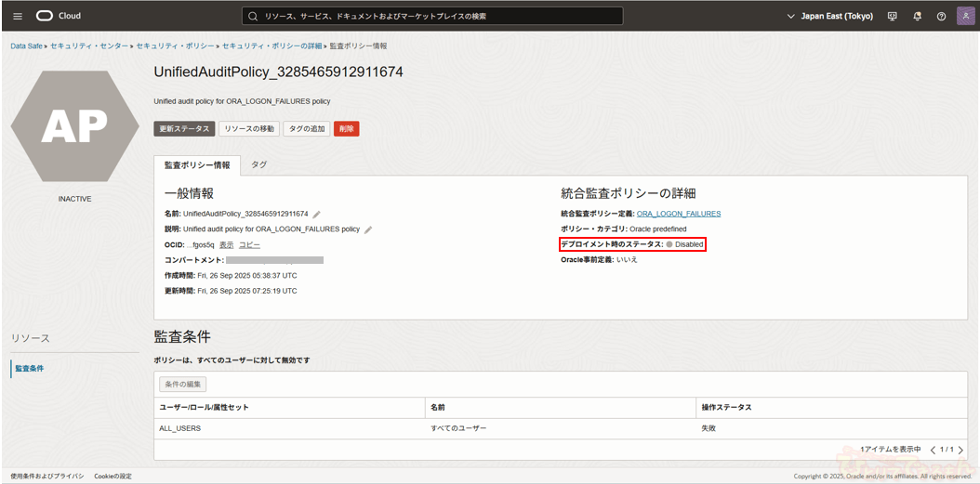Open the ORA_LOGON_FAILURES policy definition link

coord(678,214)
